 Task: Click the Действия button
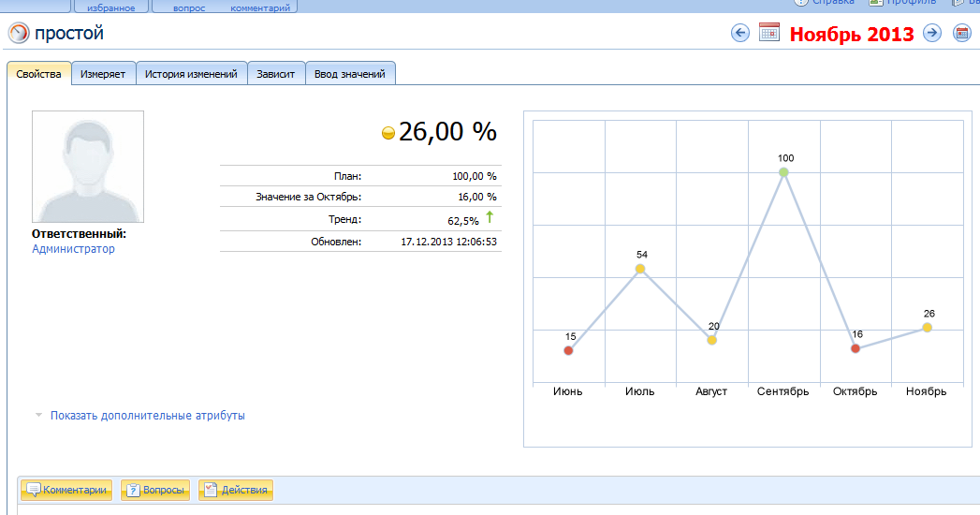(x=236, y=490)
